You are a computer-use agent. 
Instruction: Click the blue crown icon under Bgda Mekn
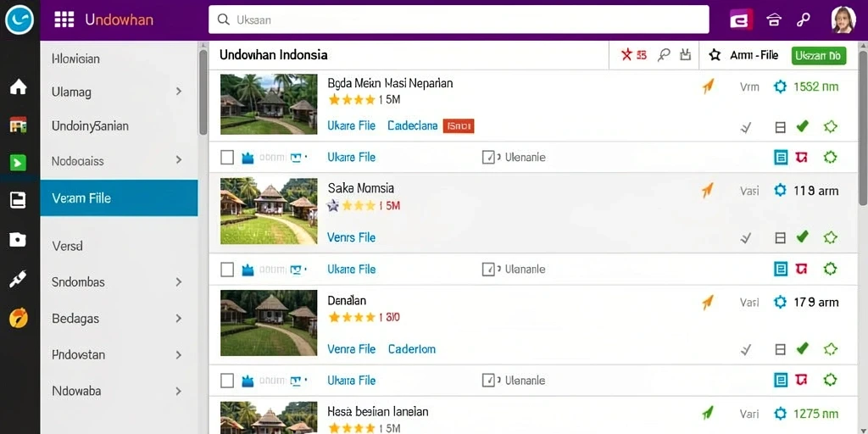(x=248, y=158)
